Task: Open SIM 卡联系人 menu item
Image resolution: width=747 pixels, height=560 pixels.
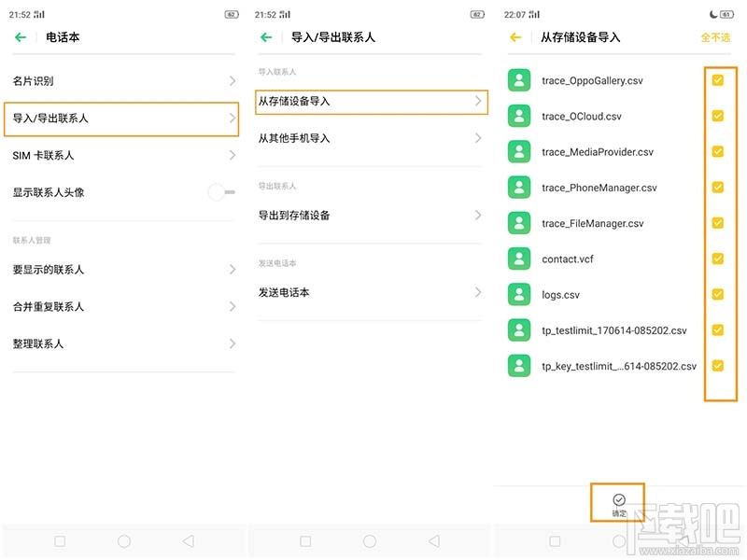Action: (x=121, y=155)
